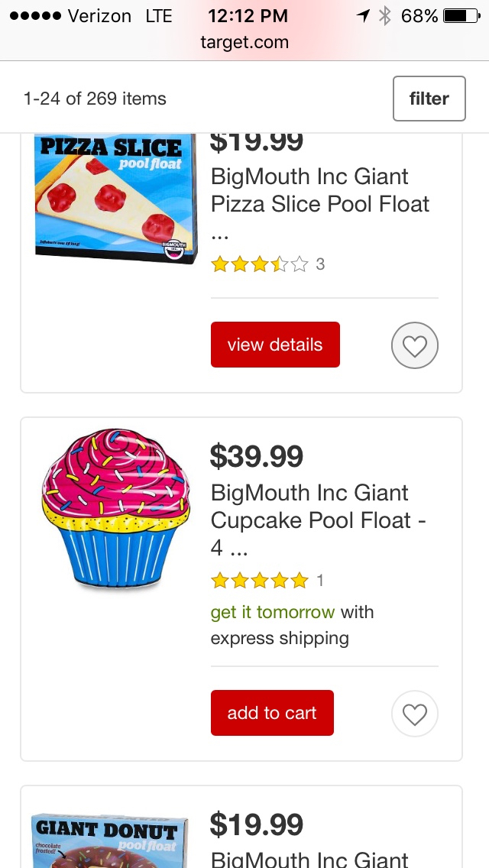Favorite the Cupcake Pool Float heart
The width and height of the screenshot is (489, 868).
point(414,714)
